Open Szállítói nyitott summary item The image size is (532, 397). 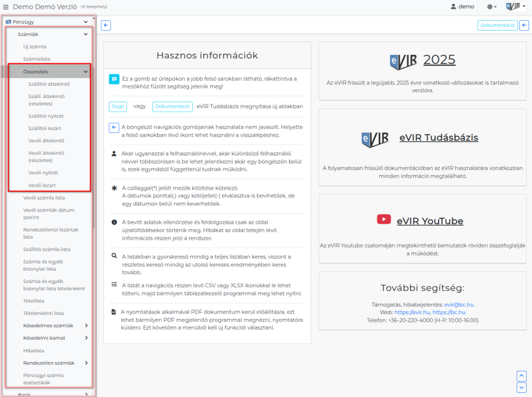click(46, 116)
